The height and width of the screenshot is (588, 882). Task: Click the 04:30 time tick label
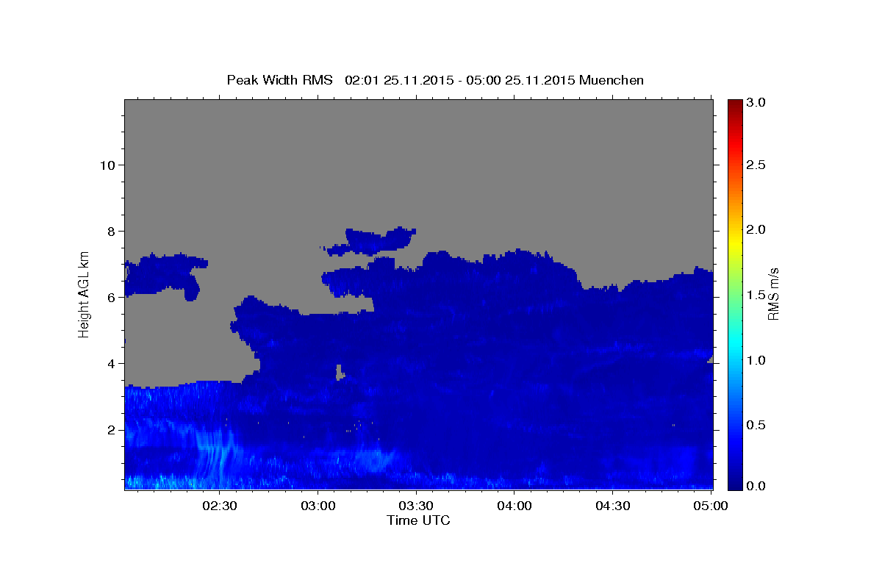(613, 506)
